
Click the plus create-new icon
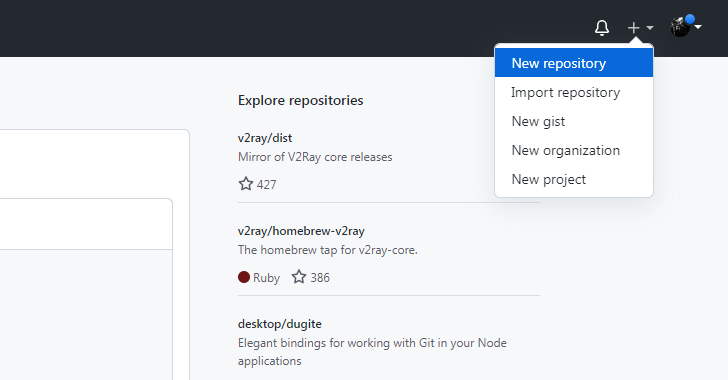pos(633,28)
